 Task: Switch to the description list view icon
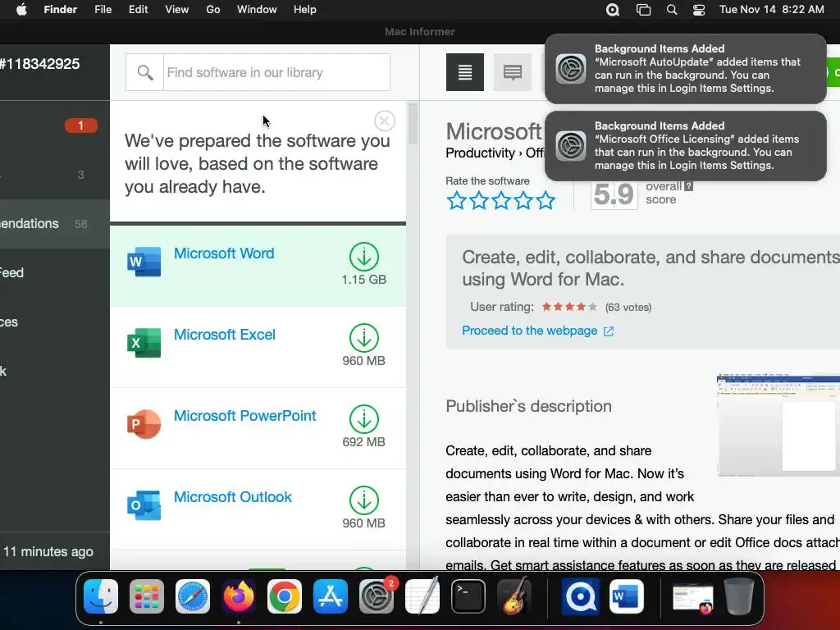[465, 72]
